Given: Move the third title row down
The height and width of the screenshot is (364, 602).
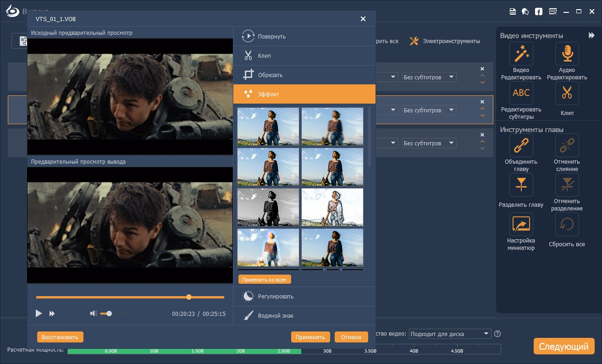Looking at the screenshot, I should 482,149.
